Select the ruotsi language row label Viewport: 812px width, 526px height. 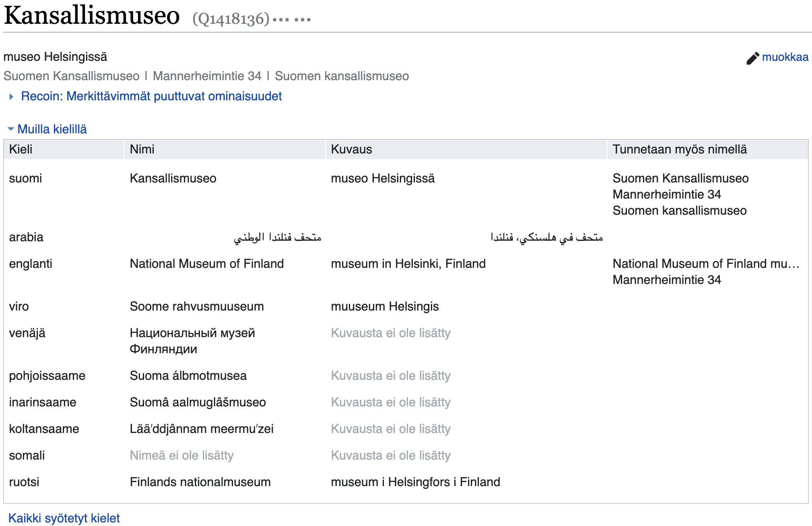tap(24, 482)
